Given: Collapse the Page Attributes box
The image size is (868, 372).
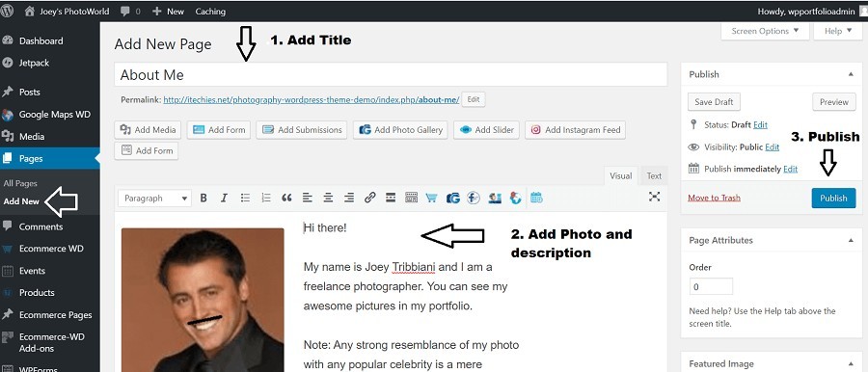Looking at the screenshot, I should [x=851, y=240].
